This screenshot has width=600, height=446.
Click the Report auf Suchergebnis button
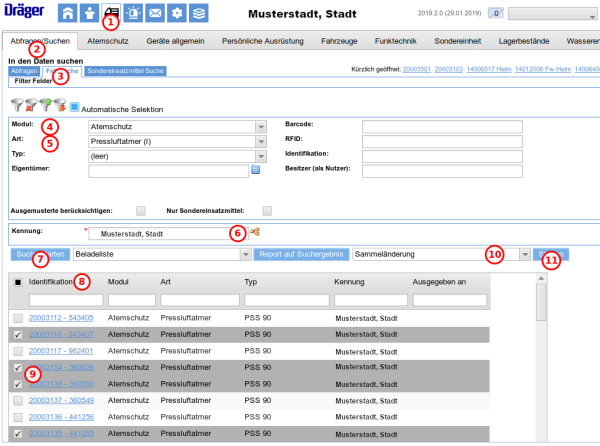click(301, 255)
